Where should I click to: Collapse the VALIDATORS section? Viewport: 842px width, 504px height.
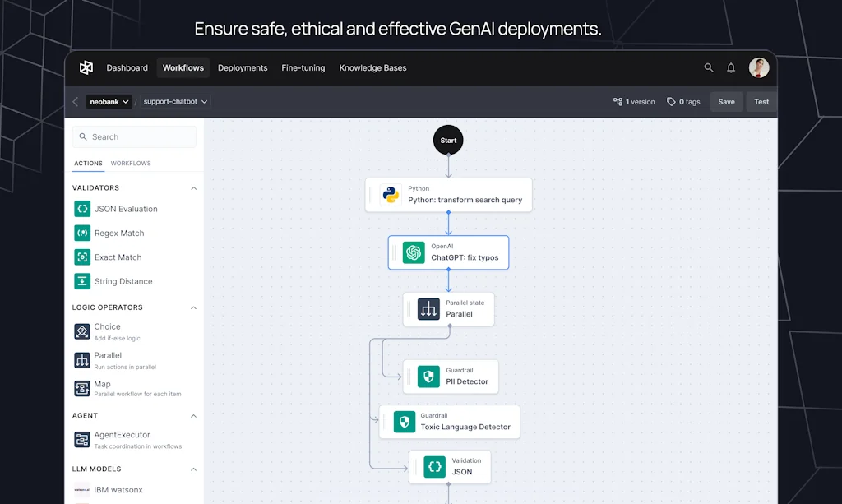click(x=193, y=187)
